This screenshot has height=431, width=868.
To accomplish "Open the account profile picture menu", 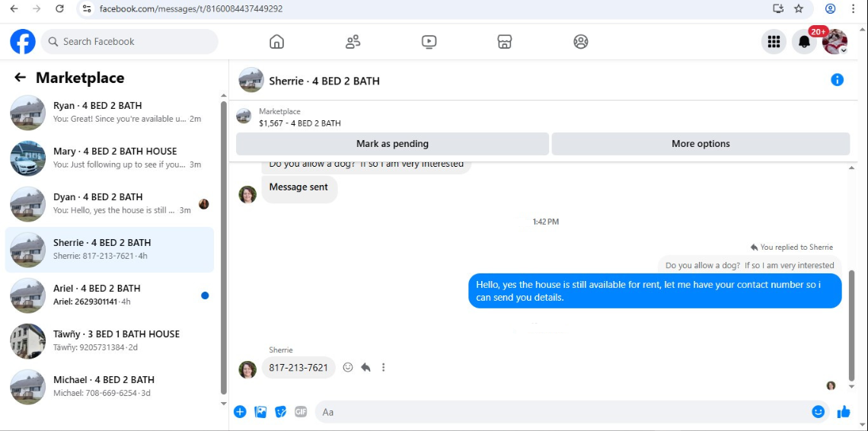I will (834, 42).
